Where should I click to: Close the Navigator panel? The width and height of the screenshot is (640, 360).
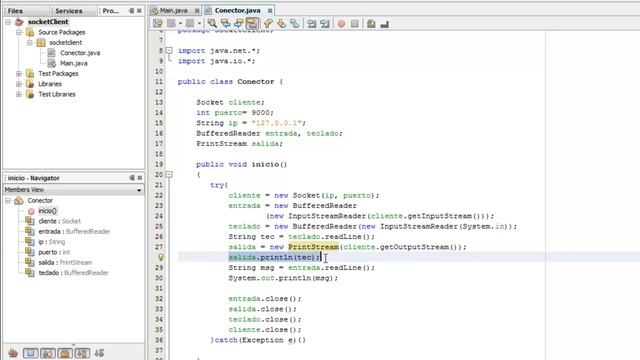(140, 178)
